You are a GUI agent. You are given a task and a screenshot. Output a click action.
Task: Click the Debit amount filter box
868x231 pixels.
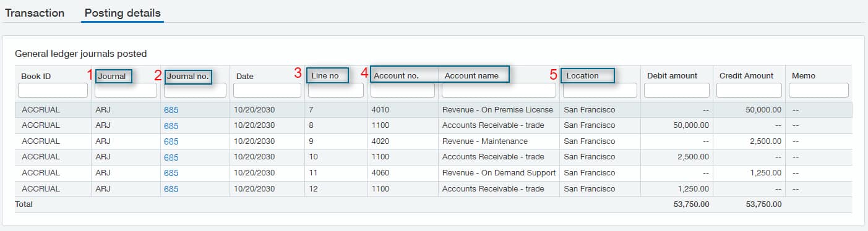click(677, 90)
